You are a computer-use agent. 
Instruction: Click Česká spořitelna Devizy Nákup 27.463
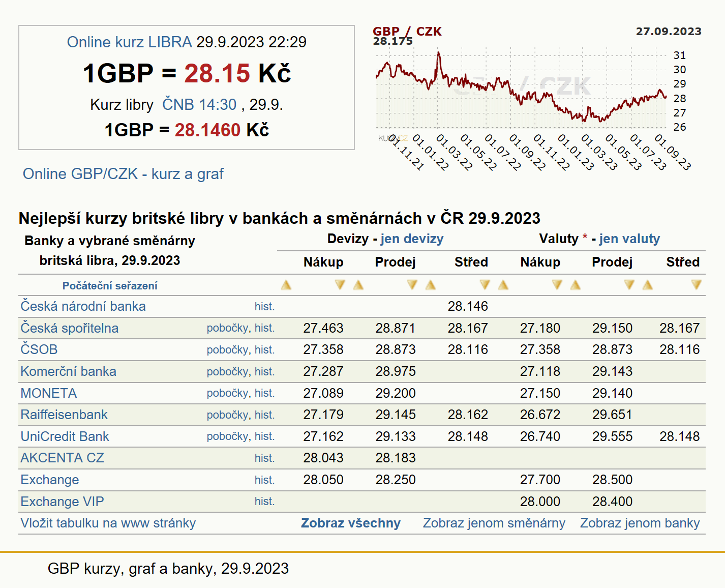coord(323,328)
